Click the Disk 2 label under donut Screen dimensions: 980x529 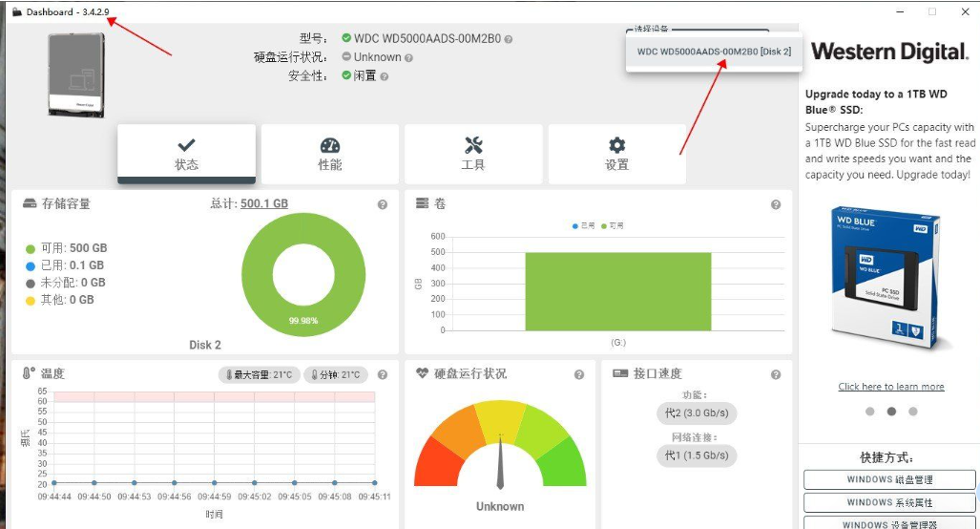click(x=205, y=345)
